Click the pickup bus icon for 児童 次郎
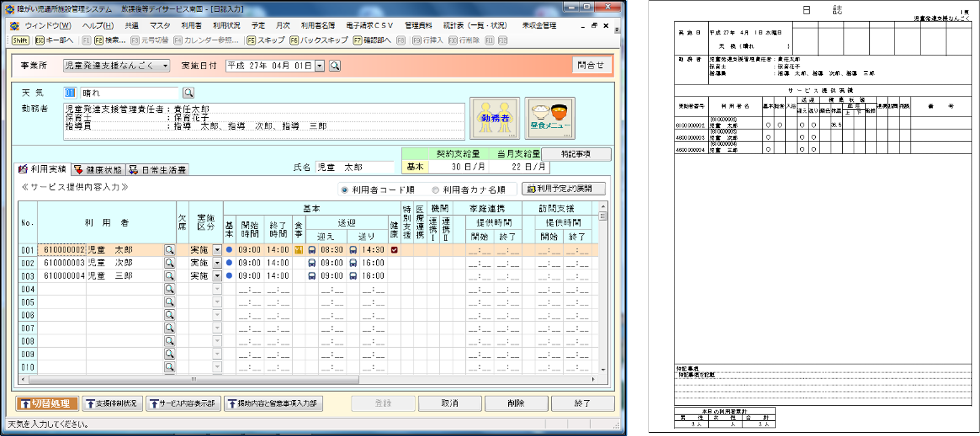The height and width of the screenshot is (436, 980). [312, 263]
